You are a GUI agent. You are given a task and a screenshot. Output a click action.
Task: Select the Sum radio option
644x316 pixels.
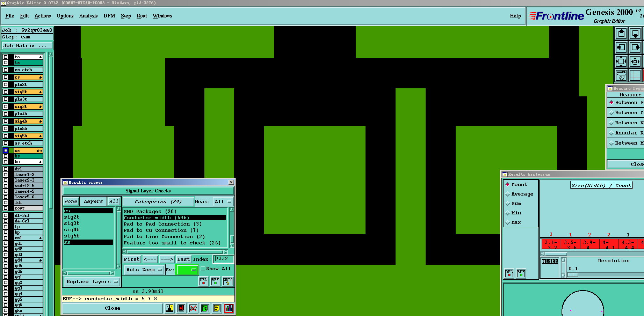[x=508, y=203]
